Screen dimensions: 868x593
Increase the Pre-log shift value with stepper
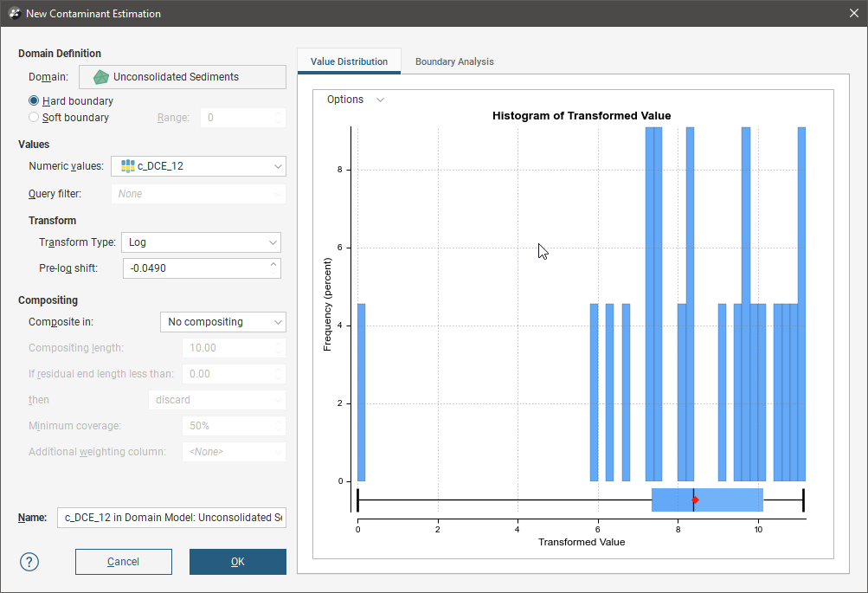click(273, 264)
